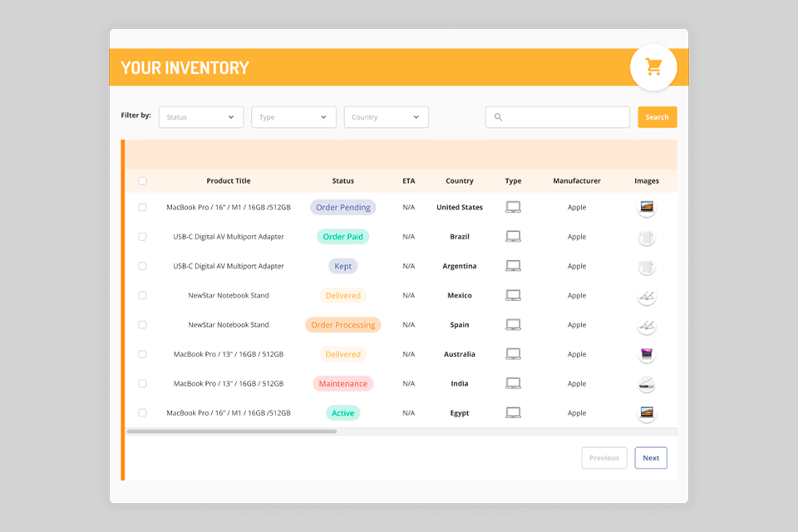This screenshot has width=798, height=532.
Task: Click laptop type icon in Brazil row
Action: tap(513, 237)
